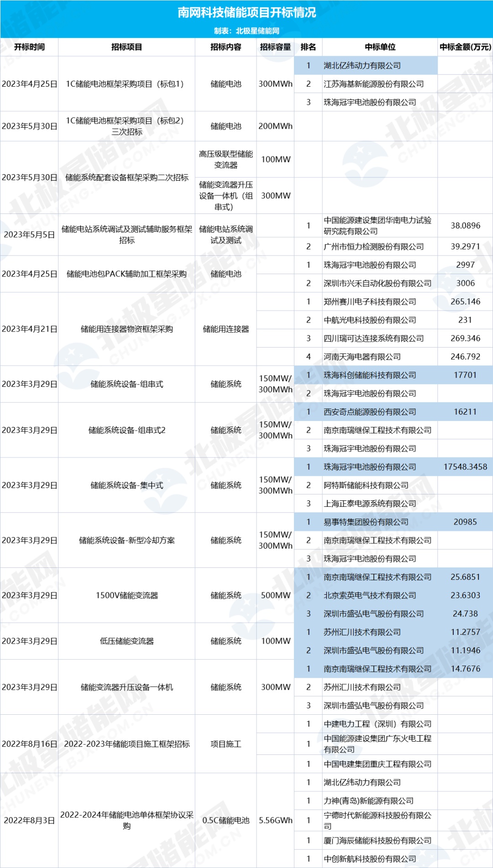
Task: Select the 排名 column header
Action: [308, 47]
